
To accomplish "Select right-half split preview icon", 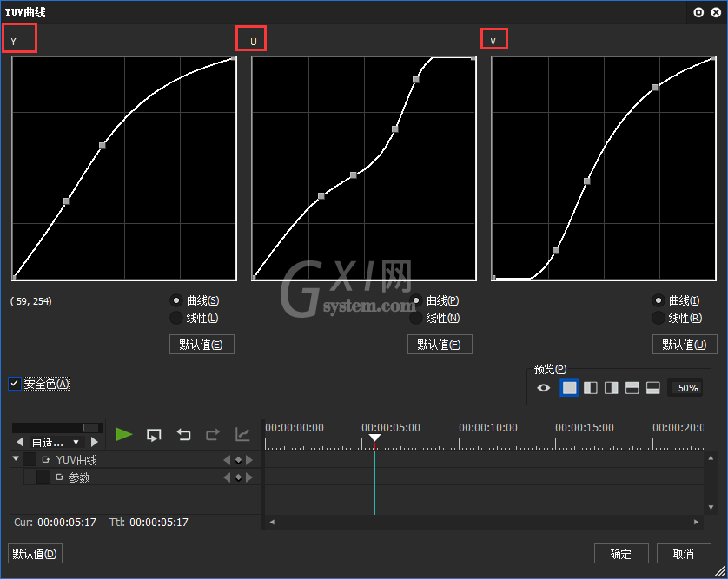I will click(x=612, y=388).
